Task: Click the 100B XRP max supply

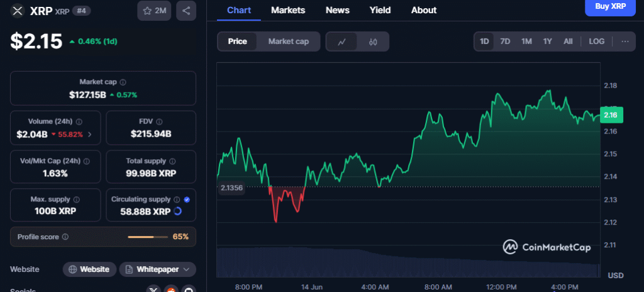Action: tap(55, 211)
